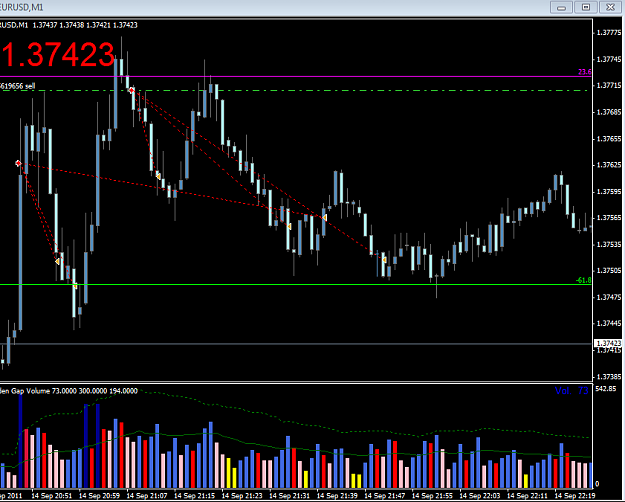Click the highlighted current price tag 1.37423 on the axis

[607, 343]
